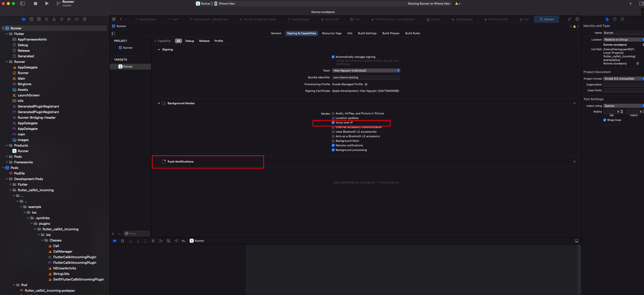Select the Debug configuration filter
The height and width of the screenshot is (295, 644).
[189, 41]
